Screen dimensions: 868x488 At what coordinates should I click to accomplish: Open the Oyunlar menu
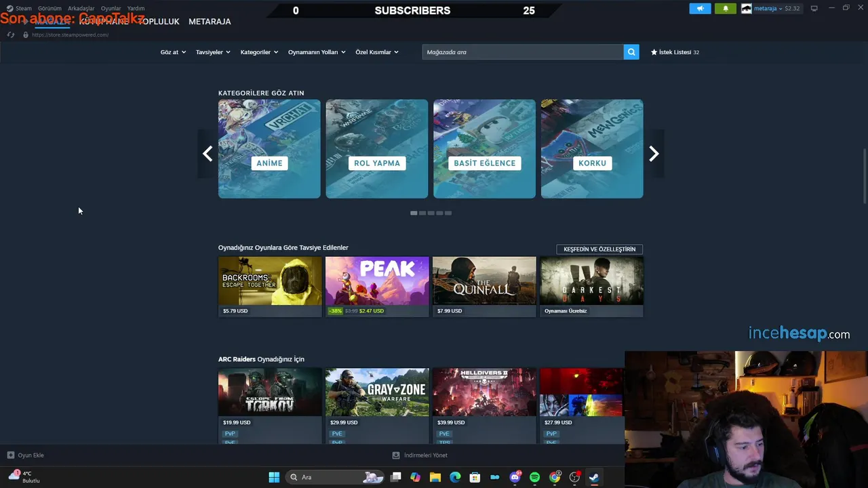pyautogui.click(x=111, y=9)
